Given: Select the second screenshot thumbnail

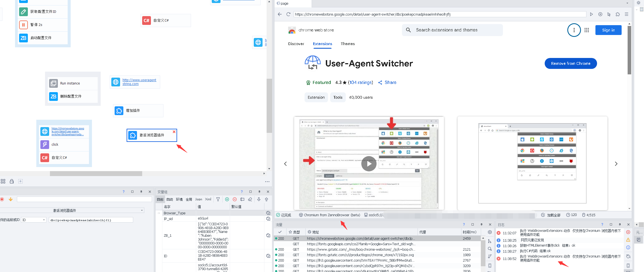Looking at the screenshot, I should point(532,163).
